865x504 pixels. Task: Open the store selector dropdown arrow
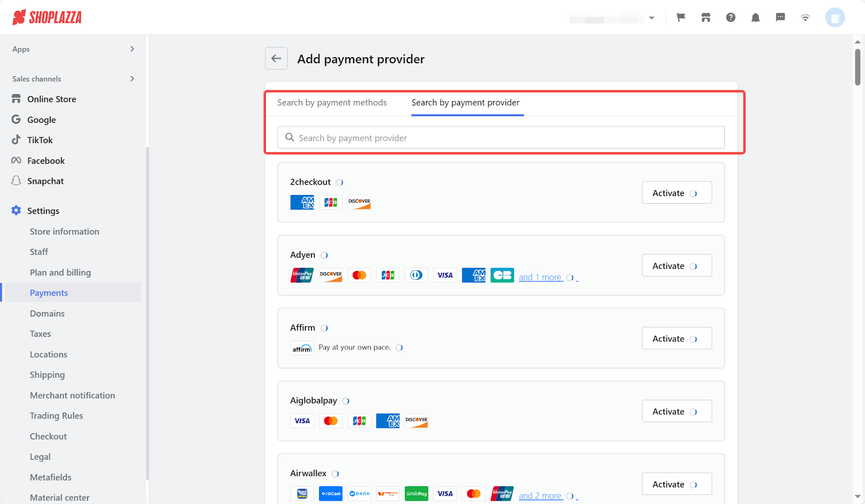[652, 18]
